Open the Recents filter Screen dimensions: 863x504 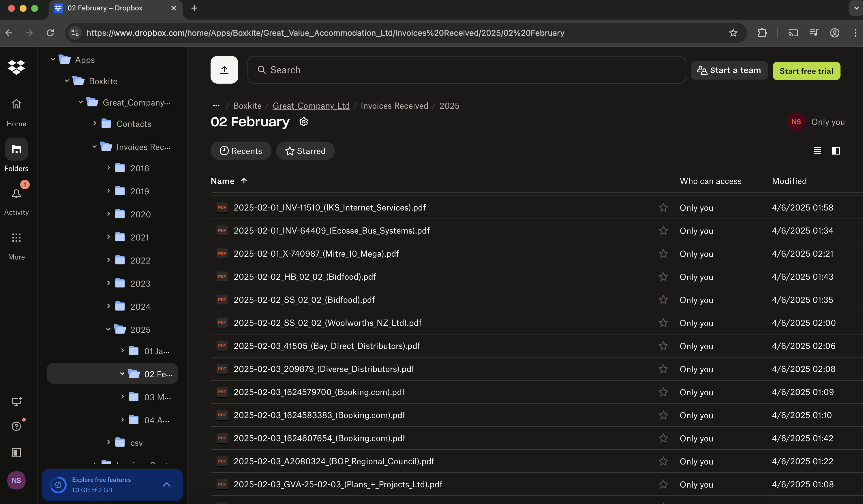click(240, 151)
